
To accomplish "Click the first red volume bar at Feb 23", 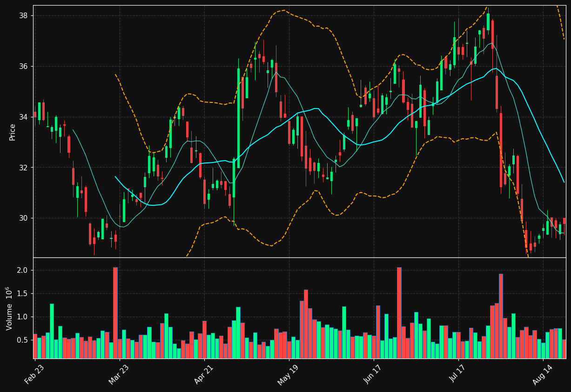I will tap(35, 346).
